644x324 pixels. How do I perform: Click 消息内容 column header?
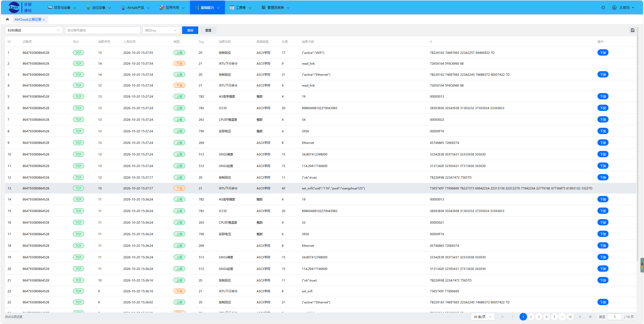tap(308, 42)
